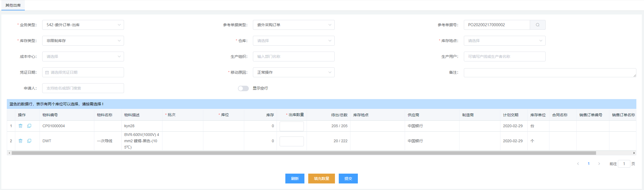
Task: Expand the 仓库 selection dropdown
Action: (x=294, y=41)
